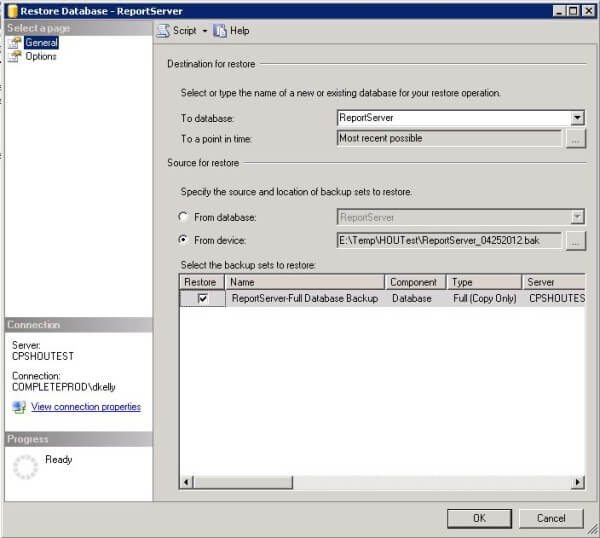Image resolution: width=600 pixels, height=538 pixels.
Task: Click the Server column header
Action: pyautogui.click(x=553, y=282)
